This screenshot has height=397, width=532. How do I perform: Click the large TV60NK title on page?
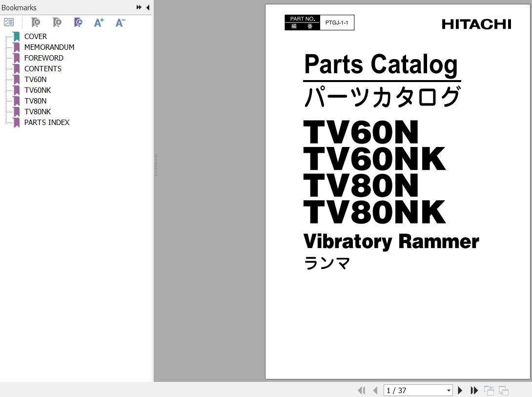click(x=374, y=159)
